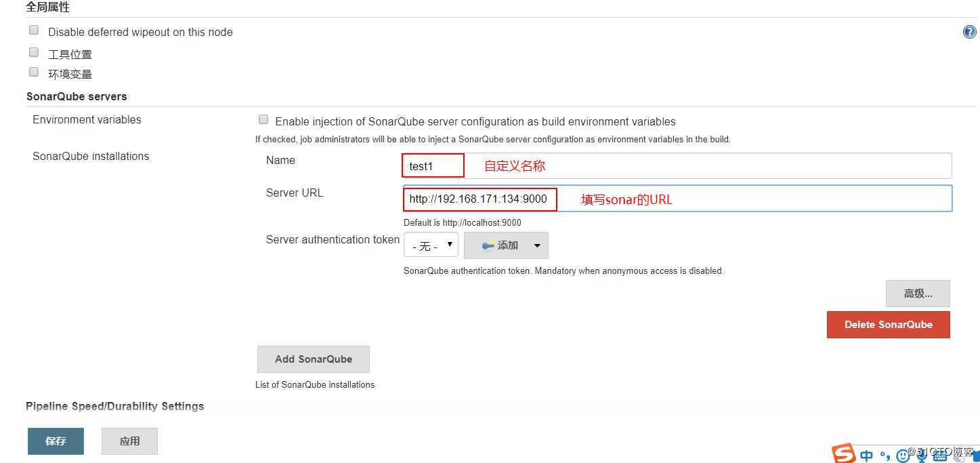Screen dimensions: 980x463
Task: Select the SonarQube installations label
Action: coord(91,156)
